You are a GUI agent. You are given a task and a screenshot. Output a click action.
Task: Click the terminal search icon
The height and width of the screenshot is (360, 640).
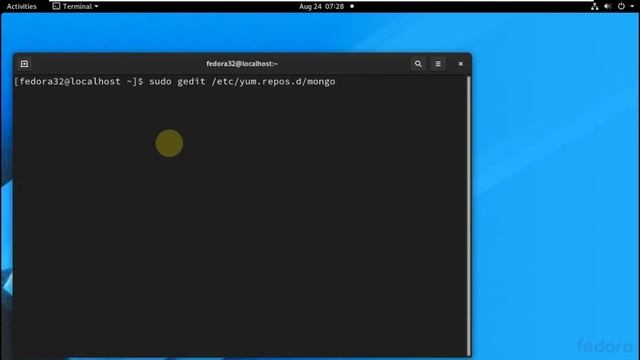click(x=418, y=64)
